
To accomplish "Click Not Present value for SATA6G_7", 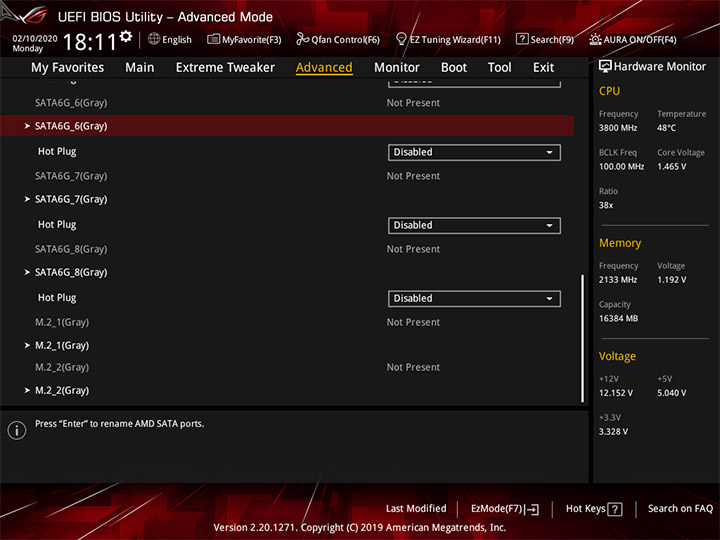I will (x=413, y=176).
